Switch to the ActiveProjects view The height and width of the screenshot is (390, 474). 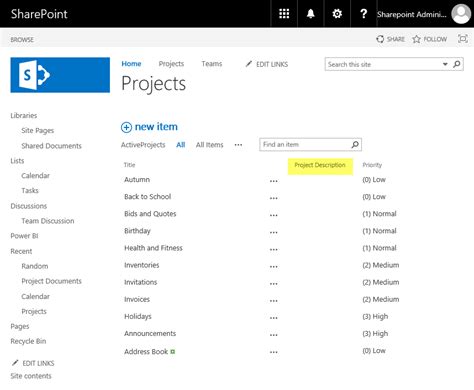coord(143,145)
